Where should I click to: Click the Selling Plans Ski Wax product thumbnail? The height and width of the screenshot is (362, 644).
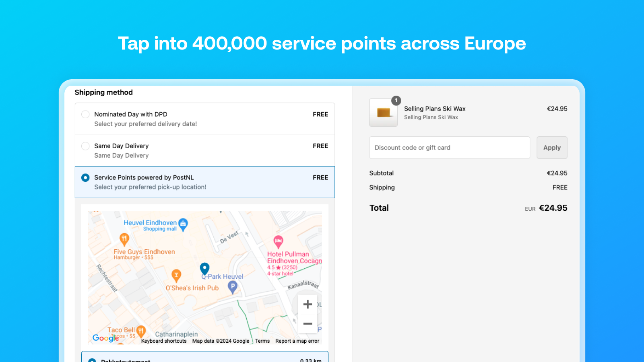tap(383, 113)
